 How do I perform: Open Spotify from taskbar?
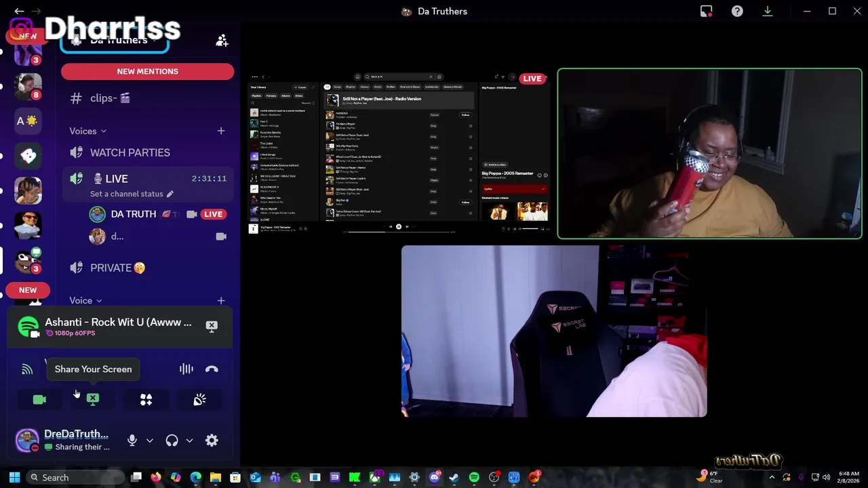pos(474,477)
